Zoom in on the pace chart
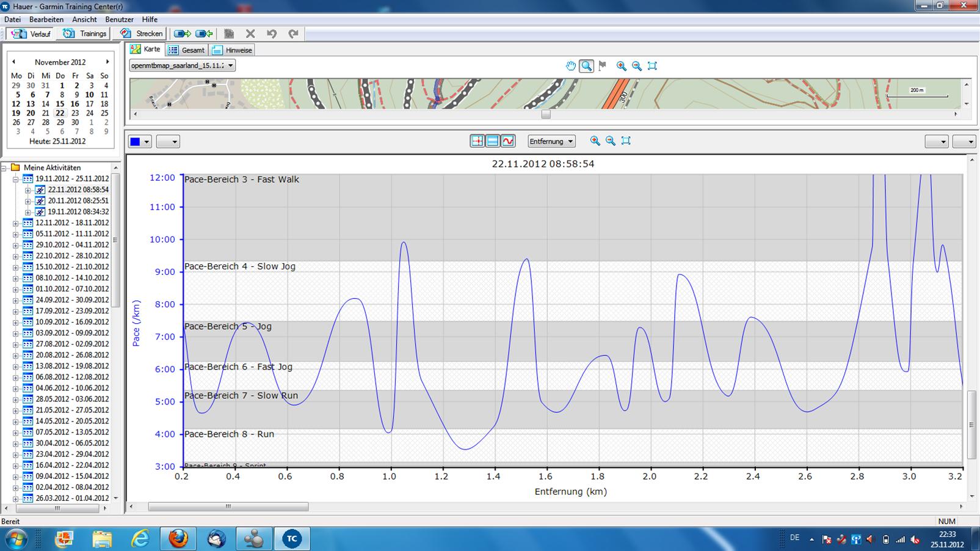 click(595, 141)
